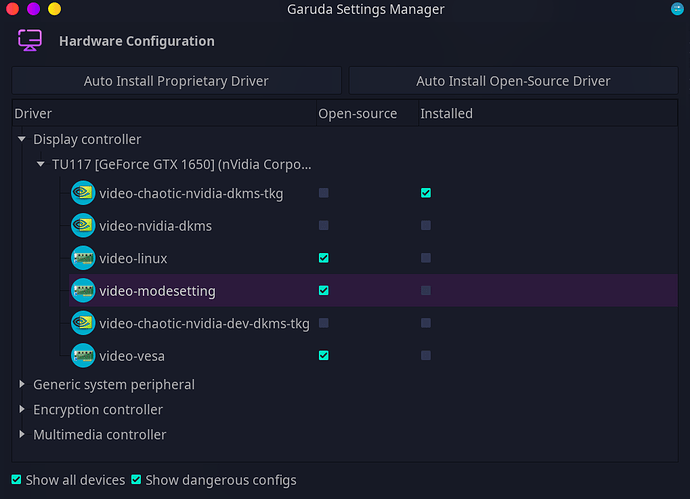This screenshot has height=499, width=690.
Task: Click the nvidia icon beside video-chaotic-nvidia-dkms-tkg
Action: [x=83, y=193]
